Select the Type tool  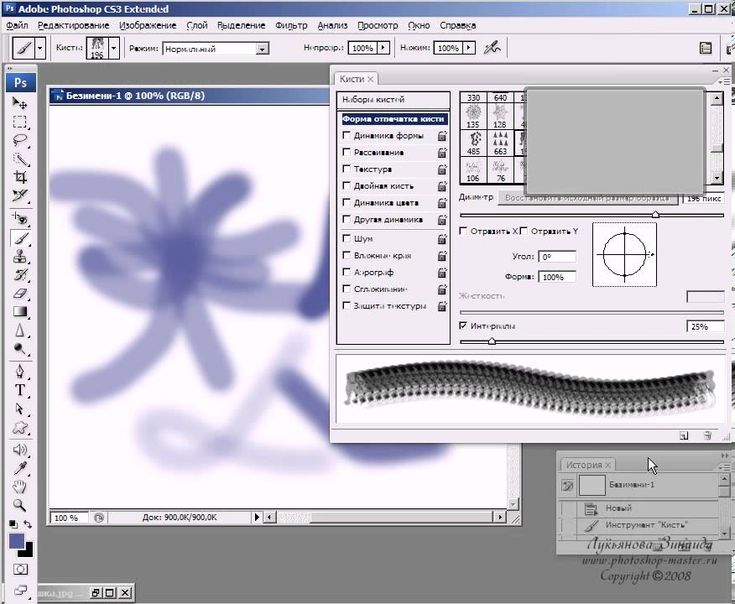pyautogui.click(x=20, y=390)
